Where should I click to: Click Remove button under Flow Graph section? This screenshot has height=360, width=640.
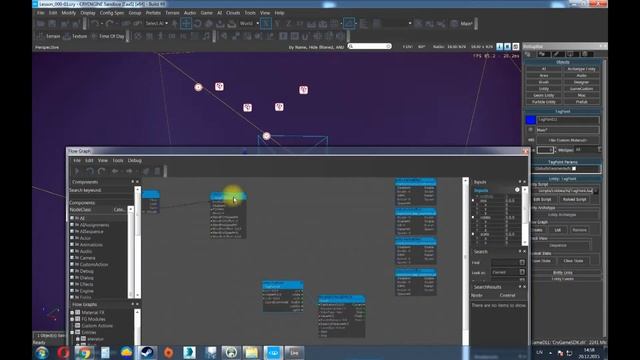pyautogui.click(x=579, y=230)
